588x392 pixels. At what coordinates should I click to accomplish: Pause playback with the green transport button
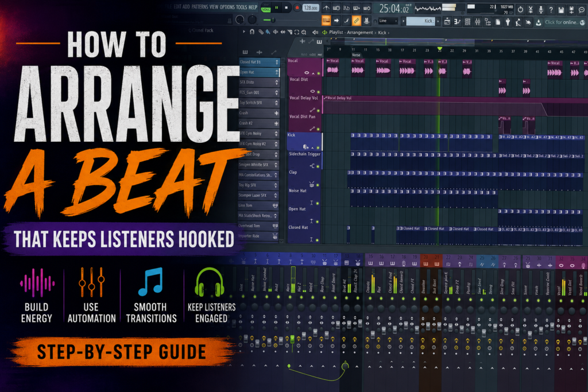(277, 7)
